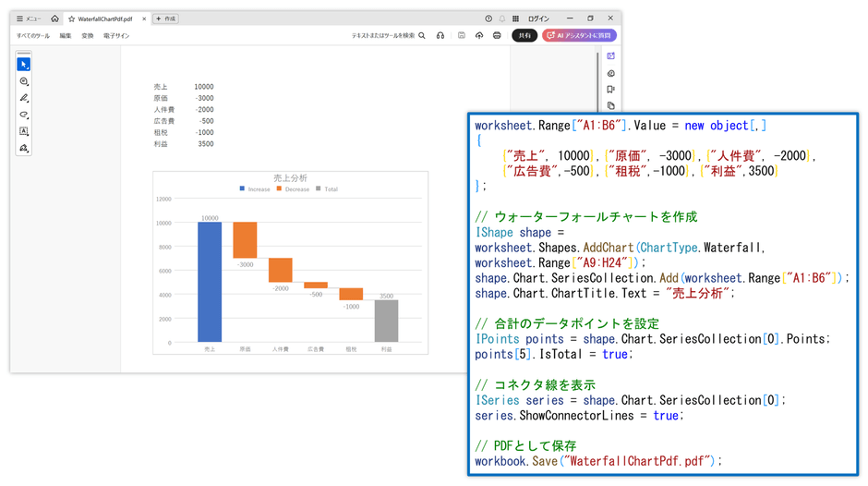
Task: Open the メニュー hamburger menu
Action: (x=29, y=18)
